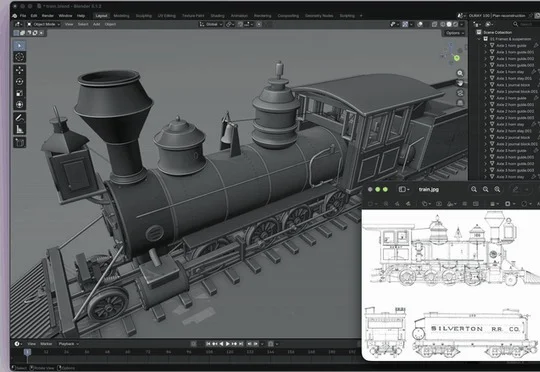Activate the Transform tool in Blender toolbar

(19, 104)
